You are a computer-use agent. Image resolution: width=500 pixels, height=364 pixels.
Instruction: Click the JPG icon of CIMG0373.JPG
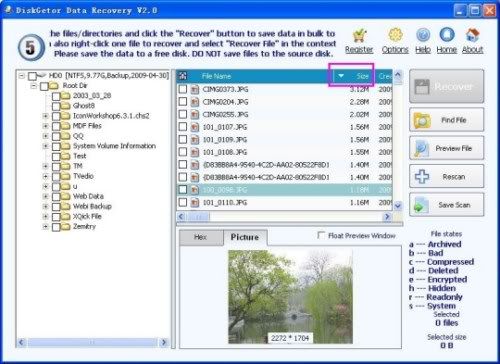(x=195, y=89)
